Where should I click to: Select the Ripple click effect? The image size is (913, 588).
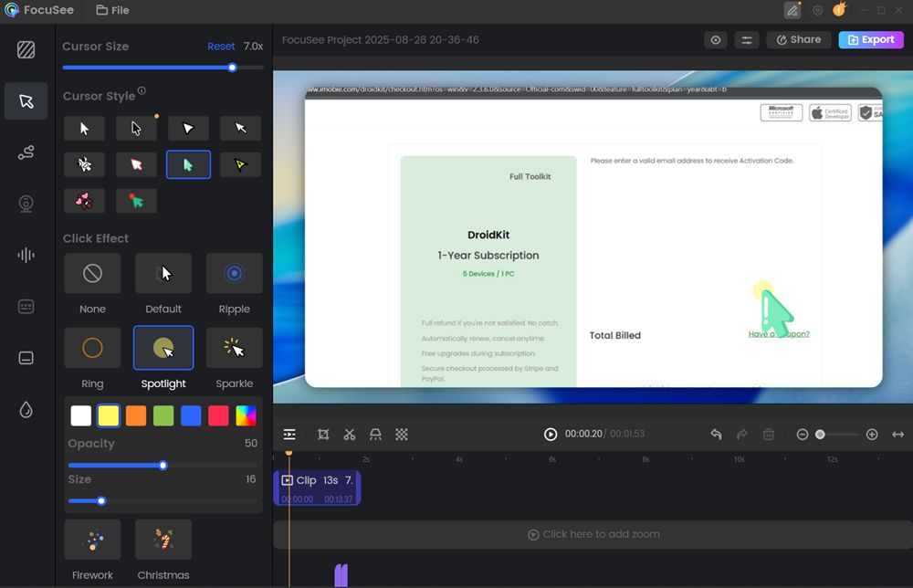click(x=235, y=273)
